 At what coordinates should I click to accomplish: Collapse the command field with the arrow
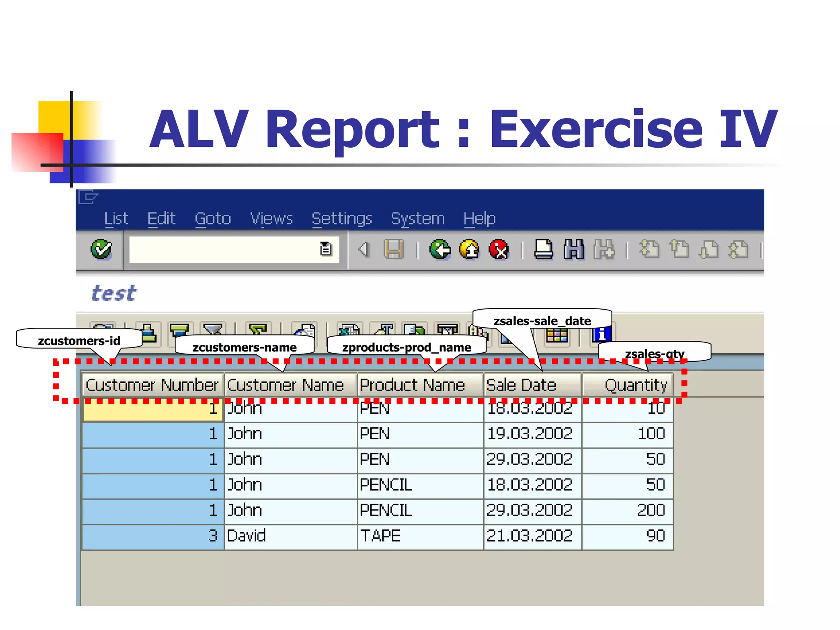pos(363,249)
